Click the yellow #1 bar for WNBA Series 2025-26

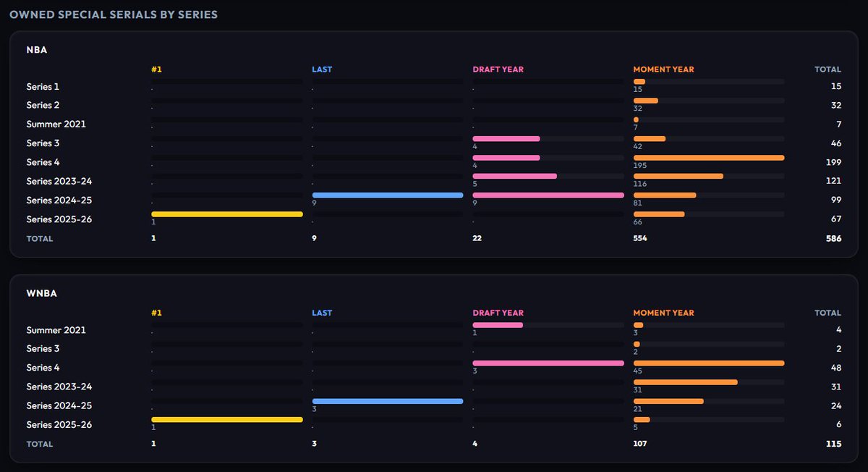click(x=227, y=420)
